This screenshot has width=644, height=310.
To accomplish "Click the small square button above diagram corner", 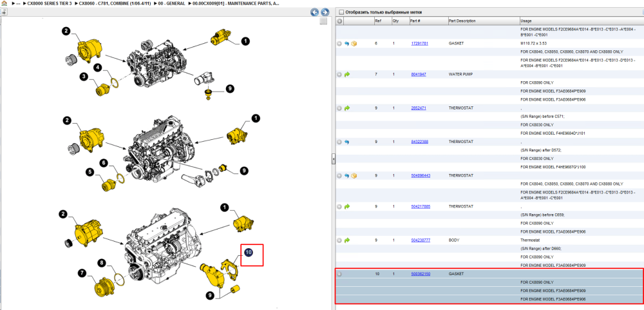I will click(x=323, y=21).
